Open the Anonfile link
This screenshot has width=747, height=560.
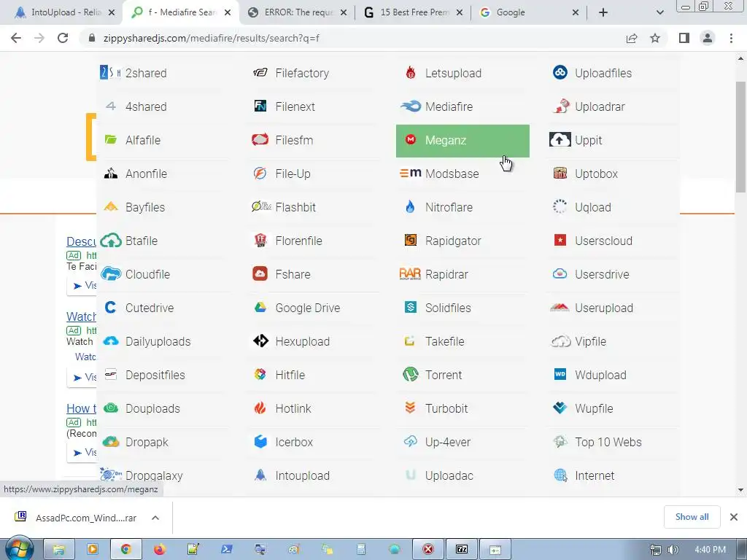(x=146, y=174)
